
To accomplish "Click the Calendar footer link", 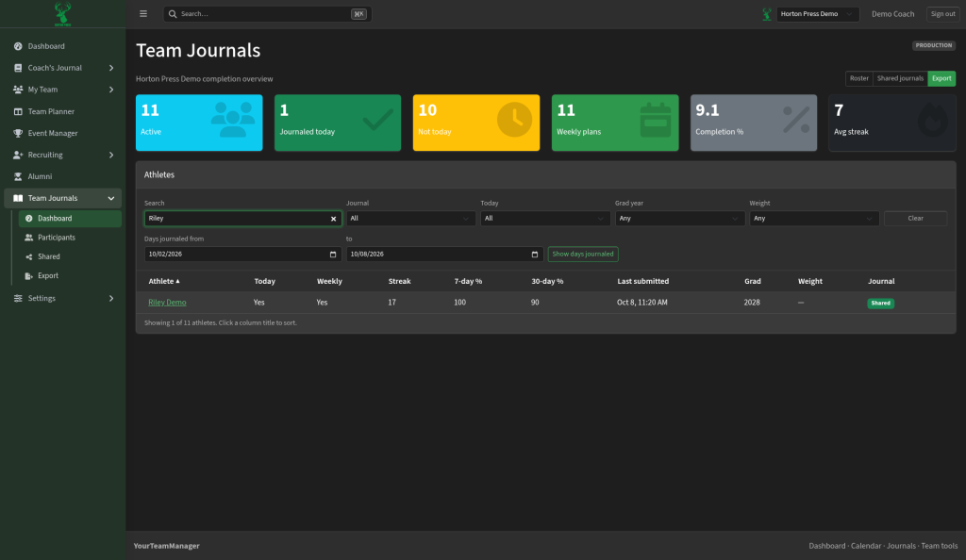I will coord(866,546).
